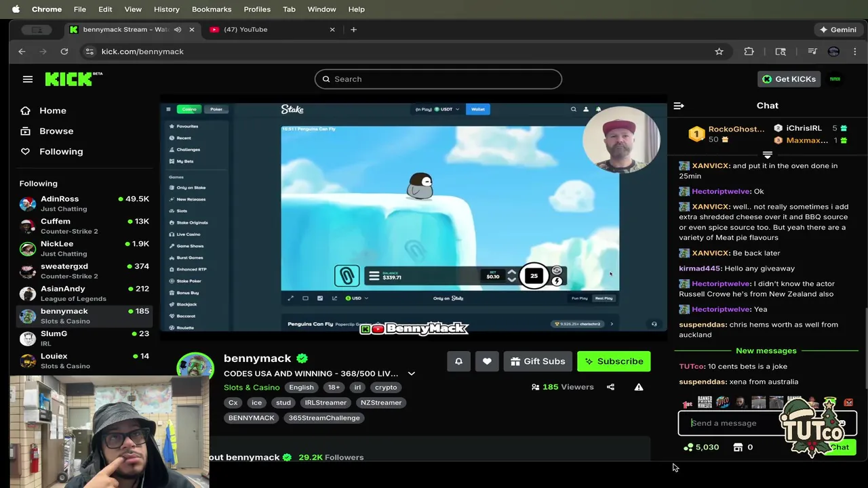Open RockoGhost top gifter entry
Screen dimensions: 868x488
(x=727, y=134)
